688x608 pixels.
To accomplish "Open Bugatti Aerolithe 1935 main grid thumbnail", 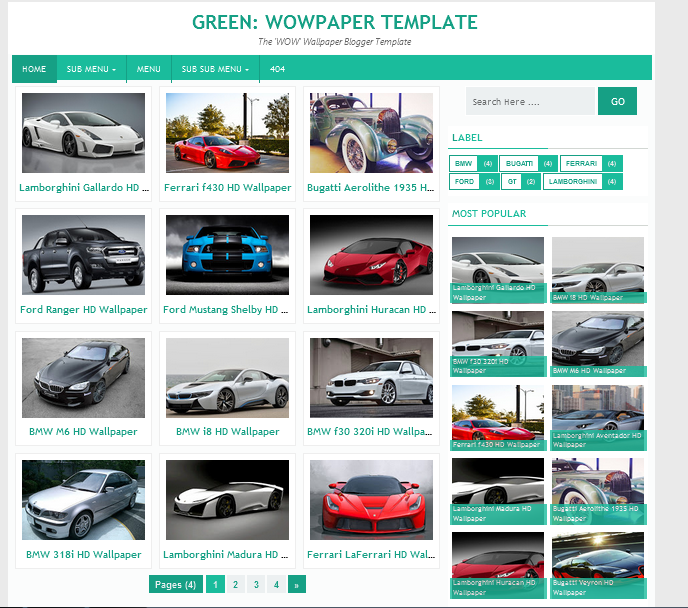I will (x=371, y=132).
